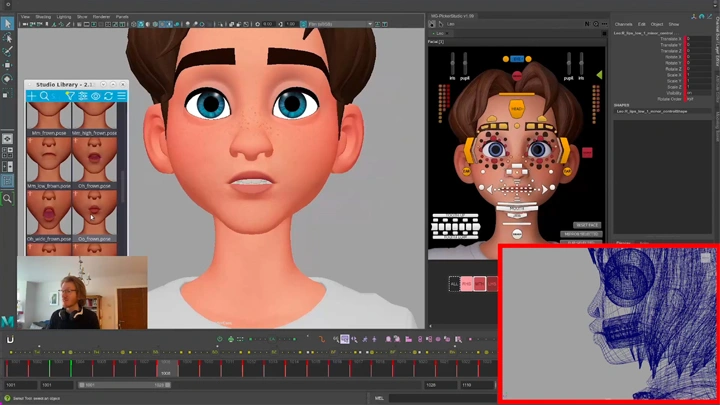720x405 pixels.
Task: Open the Rotate Order dropdown in Channel Box
Action: tap(690, 98)
